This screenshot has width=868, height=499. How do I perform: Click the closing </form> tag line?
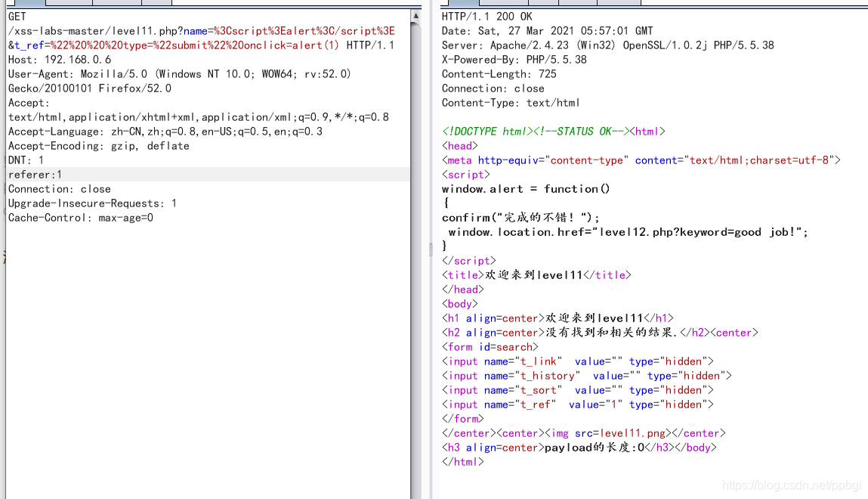coord(463,420)
